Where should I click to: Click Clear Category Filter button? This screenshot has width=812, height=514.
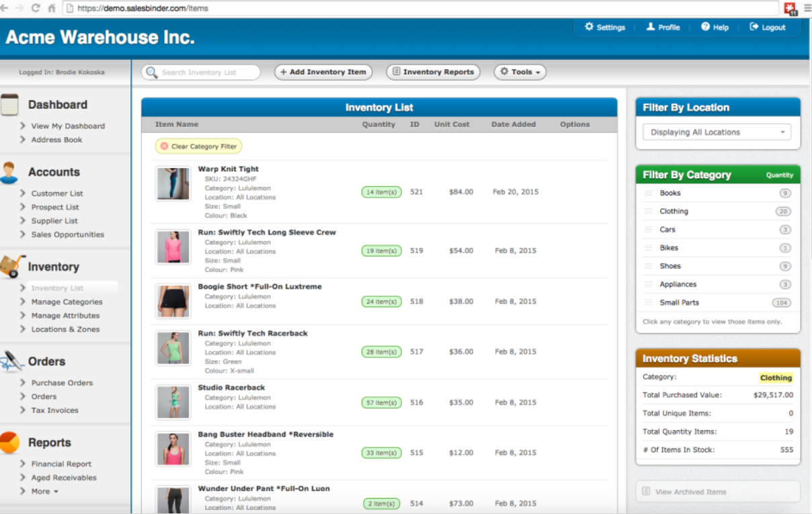198,146
